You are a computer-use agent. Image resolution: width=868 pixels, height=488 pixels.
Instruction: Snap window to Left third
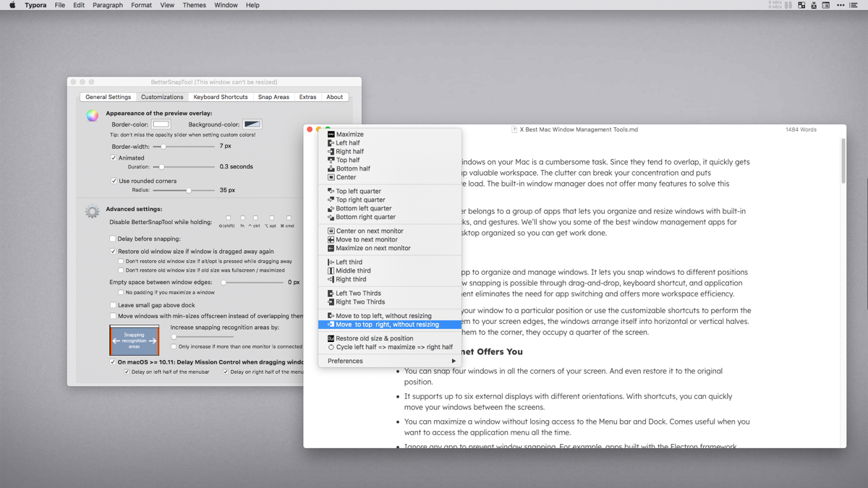389,262
